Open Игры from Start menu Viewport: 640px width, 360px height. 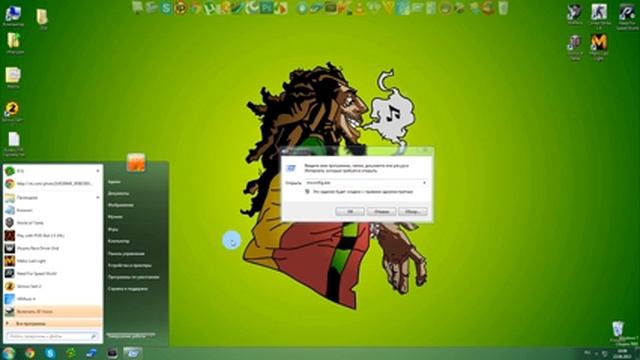coord(113,229)
